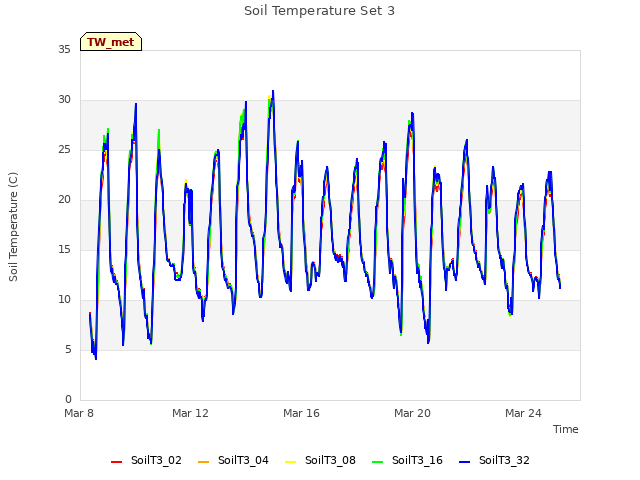The width and height of the screenshot is (640, 480).
Task: Toggle the SoilT3_16 legend entry
Action: click(x=407, y=460)
